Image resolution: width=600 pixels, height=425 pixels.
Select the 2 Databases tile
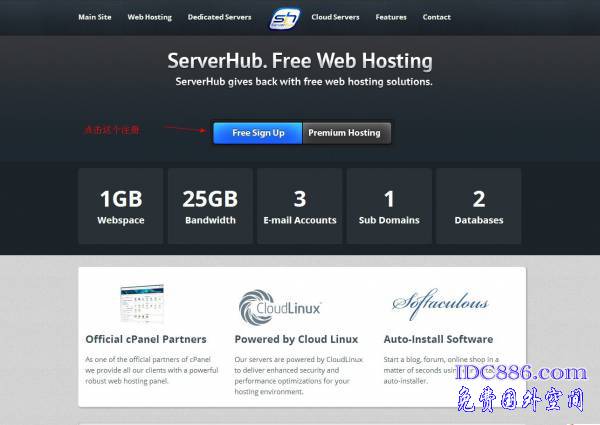(x=479, y=206)
